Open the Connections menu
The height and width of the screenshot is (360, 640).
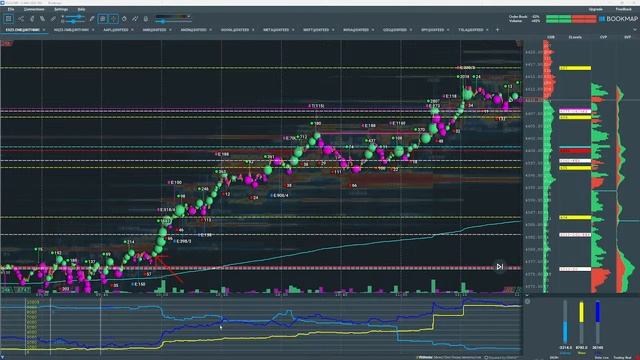point(34,9)
